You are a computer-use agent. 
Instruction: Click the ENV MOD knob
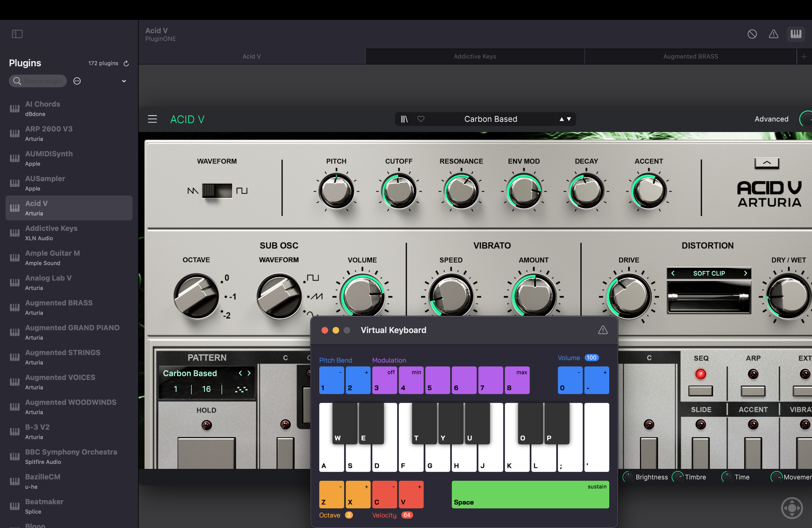(x=523, y=191)
